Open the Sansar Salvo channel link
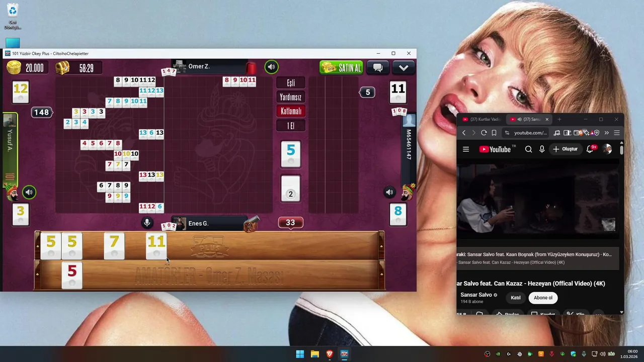This screenshot has height=362, width=644. 476,295
